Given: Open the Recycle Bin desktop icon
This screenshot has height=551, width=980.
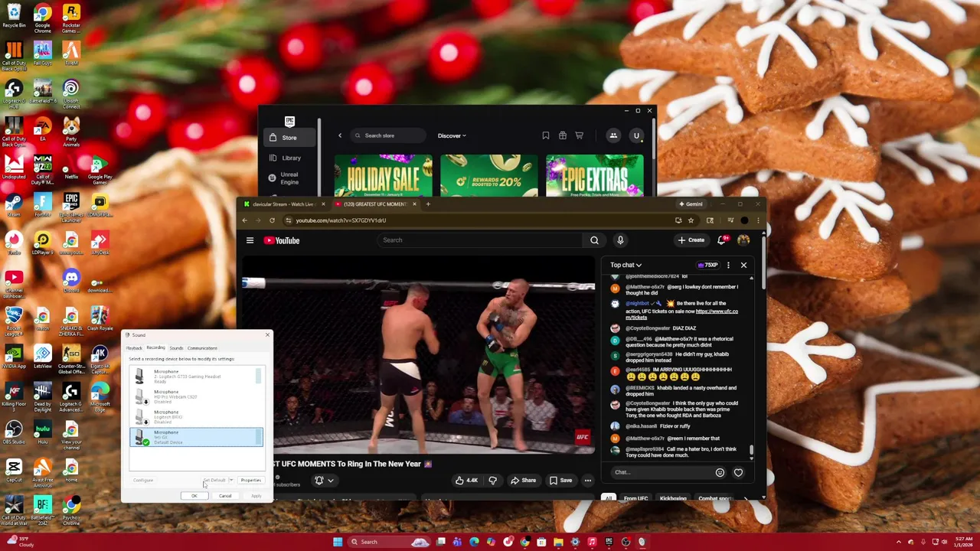Looking at the screenshot, I should click(x=14, y=17).
